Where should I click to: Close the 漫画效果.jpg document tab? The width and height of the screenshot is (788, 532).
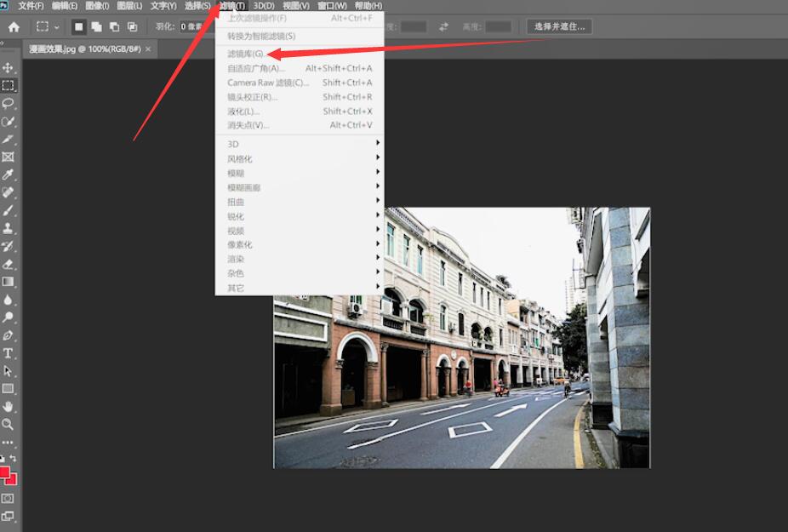[x=148, y=49]
